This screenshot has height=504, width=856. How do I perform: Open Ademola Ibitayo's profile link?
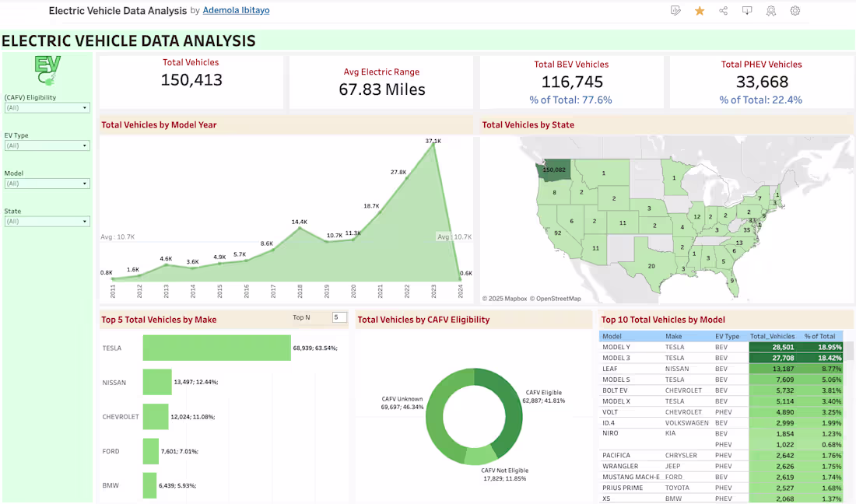pos(236,11)
